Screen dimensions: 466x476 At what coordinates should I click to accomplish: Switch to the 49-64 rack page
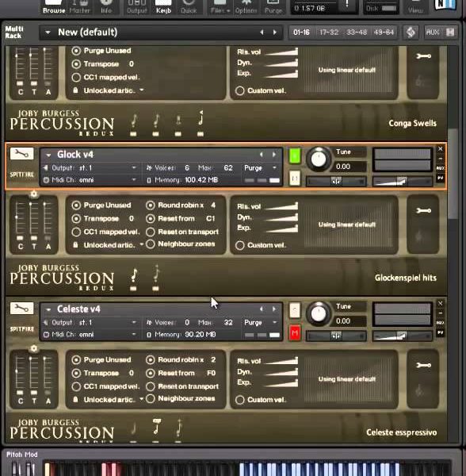pos(384,33)
